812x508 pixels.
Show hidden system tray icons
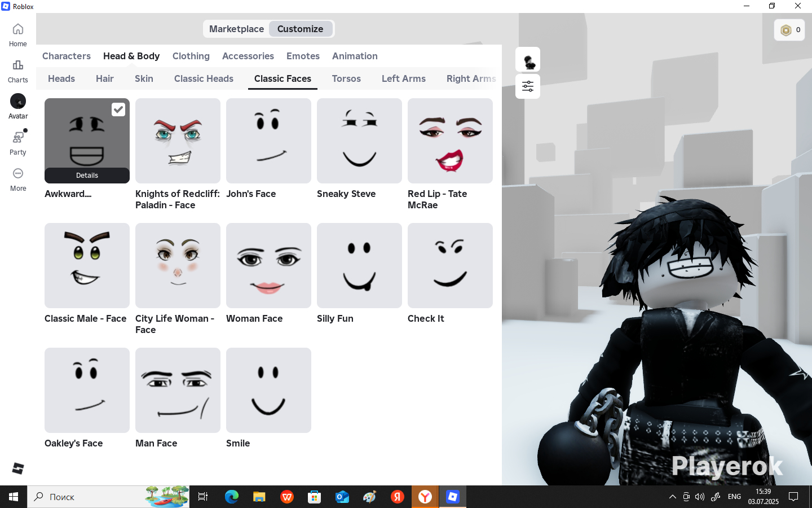[x=672, y=497]
